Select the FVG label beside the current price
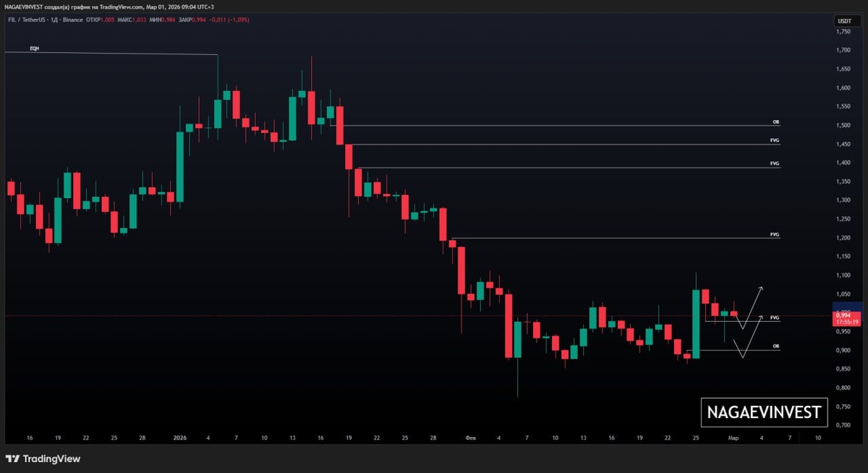Screen dimensions: 868x473 [x=775, y=318]
